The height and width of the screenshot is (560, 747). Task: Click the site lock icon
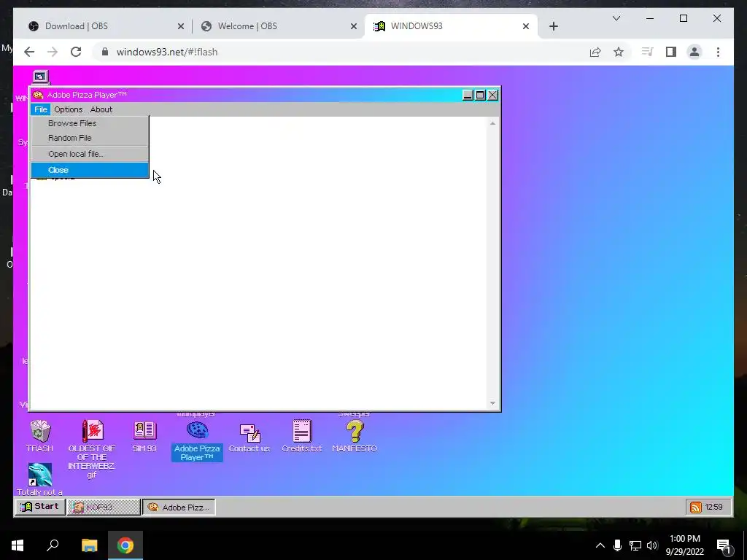105,52
